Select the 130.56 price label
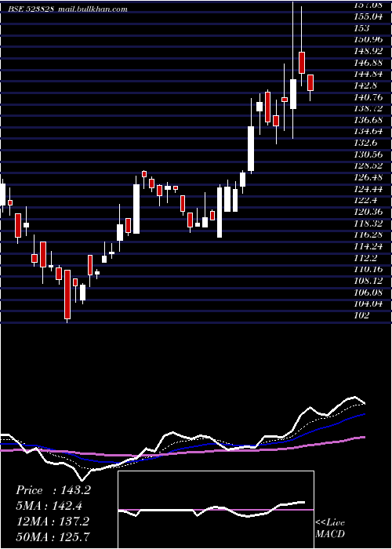Image resolution: width=392 pixels, height=549 pixels. (x=368, y=155)
